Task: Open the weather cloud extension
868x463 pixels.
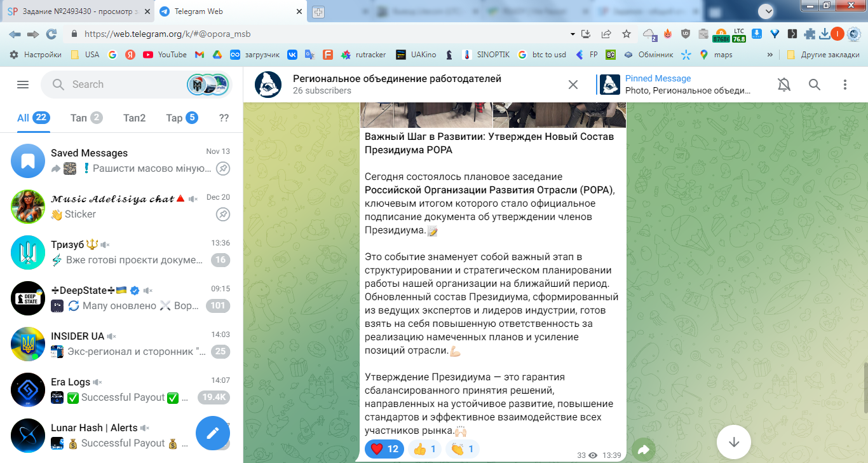Action: [x=649, y=34]
